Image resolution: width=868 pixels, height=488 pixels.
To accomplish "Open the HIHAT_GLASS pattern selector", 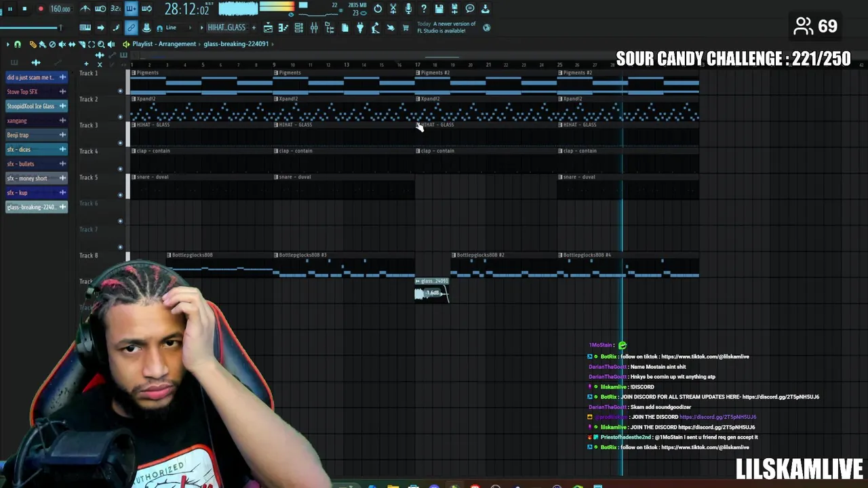I will point(226,28).
